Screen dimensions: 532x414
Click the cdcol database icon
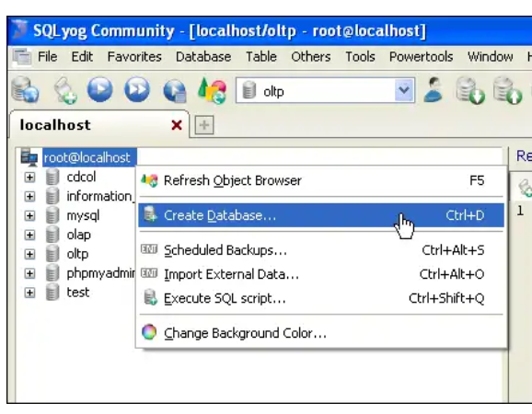[x=52, y=177]
